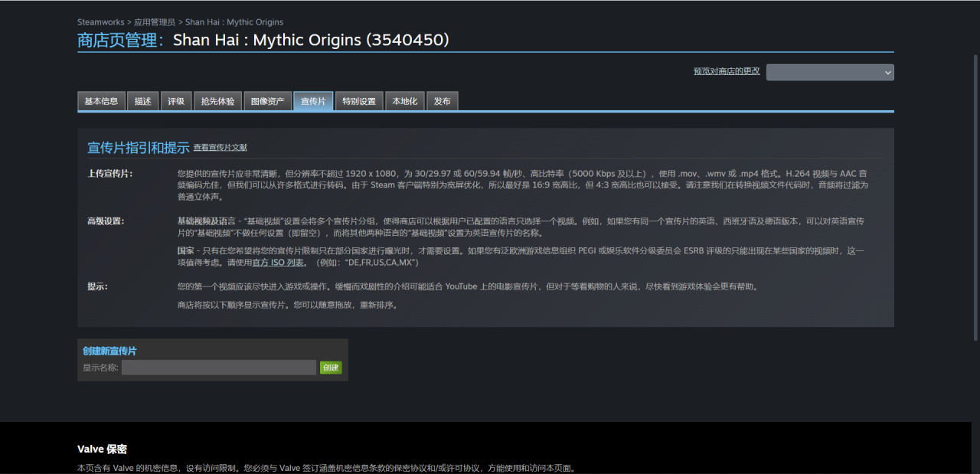Open the 官方 ISO 列表 link
980x474 pixels.
pos(279,263)
